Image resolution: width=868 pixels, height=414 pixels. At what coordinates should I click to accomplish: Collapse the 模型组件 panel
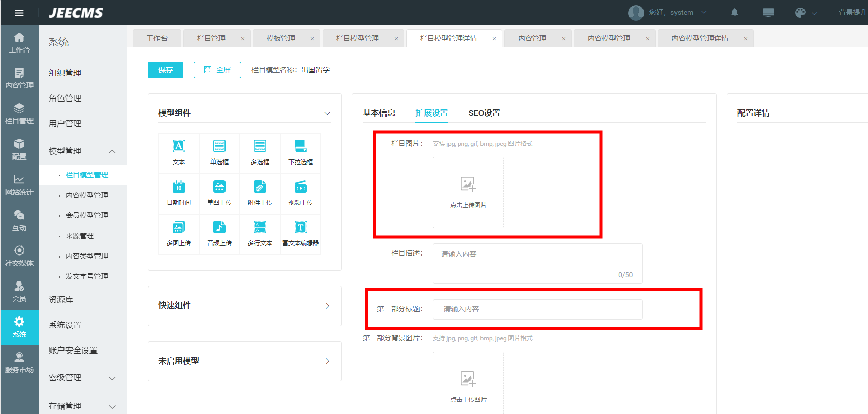coord(327,113)
